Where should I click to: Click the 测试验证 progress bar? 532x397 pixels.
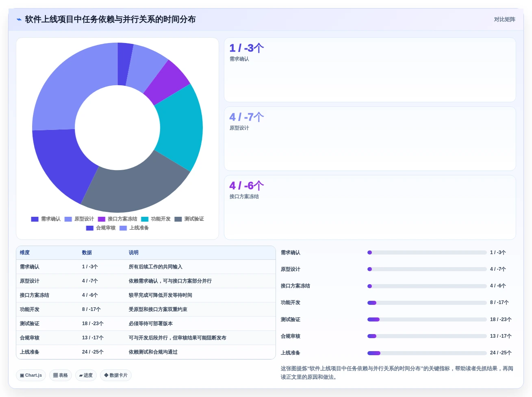click(427, 319)
